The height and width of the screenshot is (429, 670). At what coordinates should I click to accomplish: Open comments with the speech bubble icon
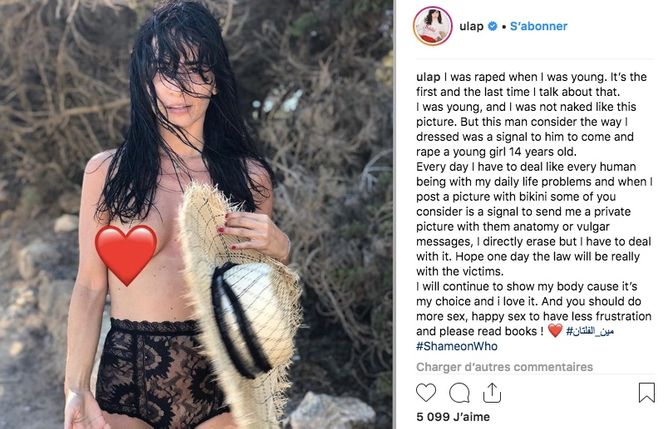point(459,393)
